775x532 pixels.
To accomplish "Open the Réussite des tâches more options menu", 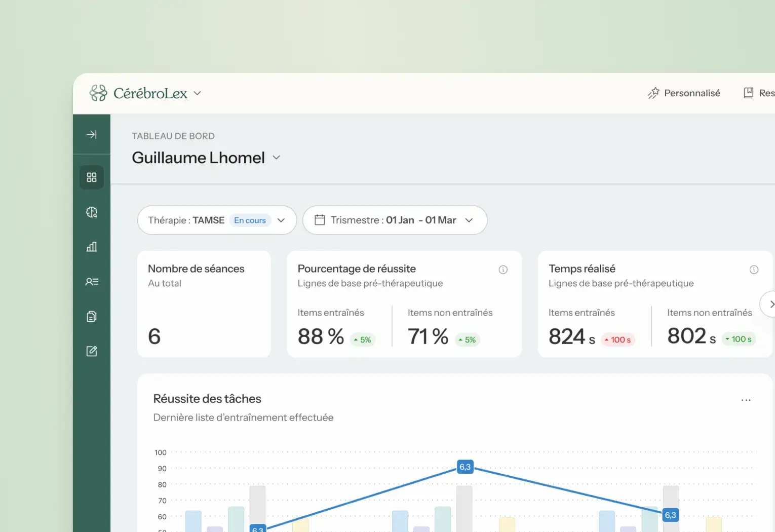I will pos(746,400).
